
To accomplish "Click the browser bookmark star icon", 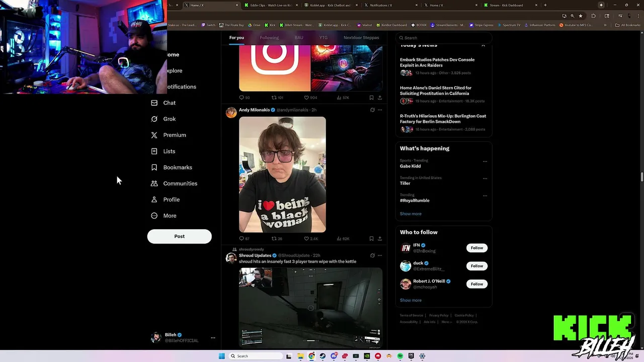I will tap(581, 16).
